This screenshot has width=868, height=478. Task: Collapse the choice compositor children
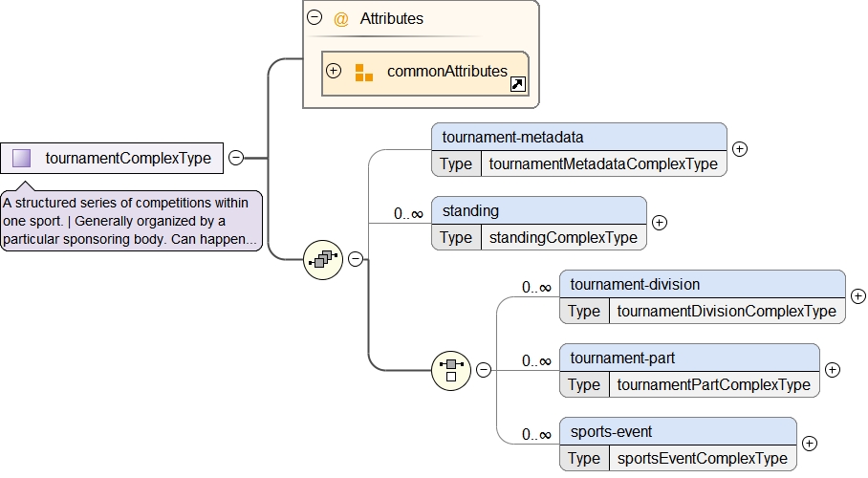[x=483, y=370]
